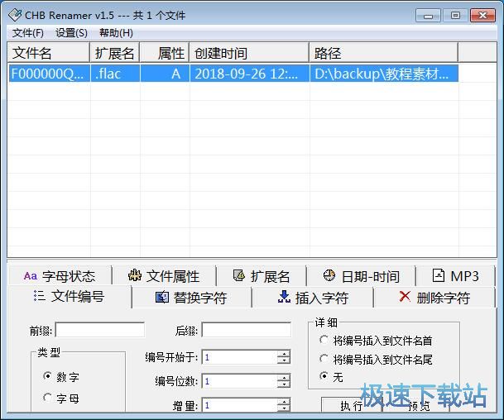Switch to the 扩展名 tab
This screenshot has width=504, height=420.
[262, 276]
